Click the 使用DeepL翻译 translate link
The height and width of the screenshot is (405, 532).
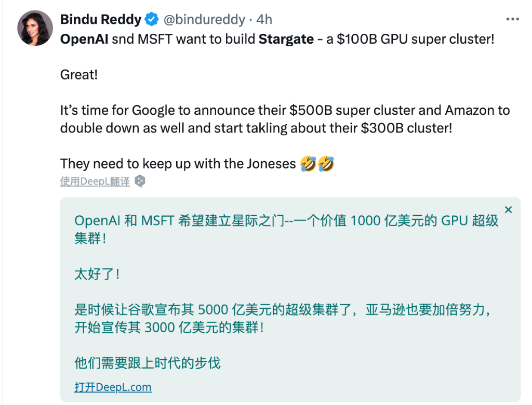(x=95, y=181)
